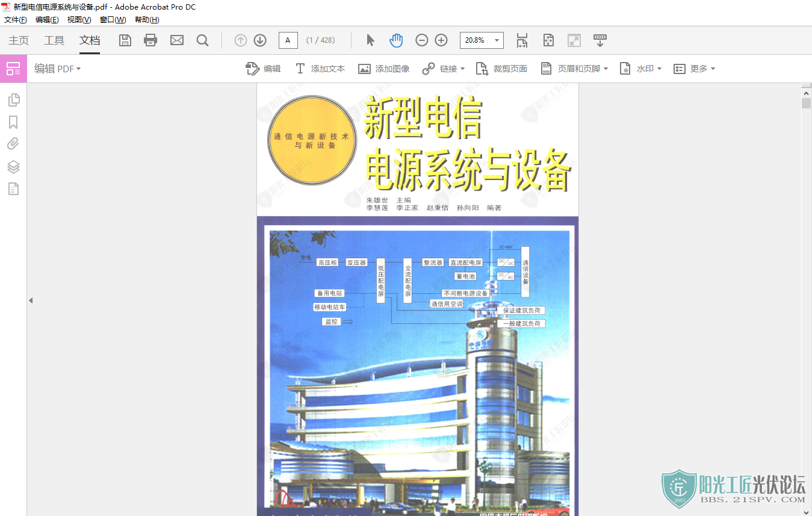Zoom in with the plus icon

(441, 40)
